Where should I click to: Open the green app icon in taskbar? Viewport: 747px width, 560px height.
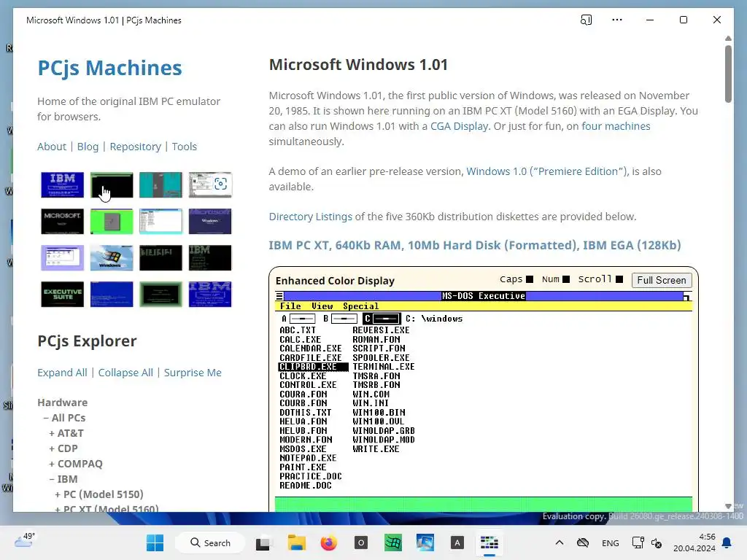(x=393, y=542)
